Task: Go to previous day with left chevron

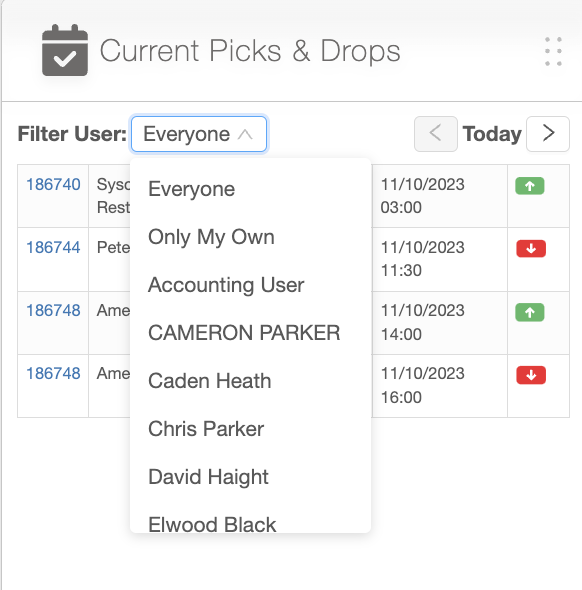Action: tap(436, 134)
